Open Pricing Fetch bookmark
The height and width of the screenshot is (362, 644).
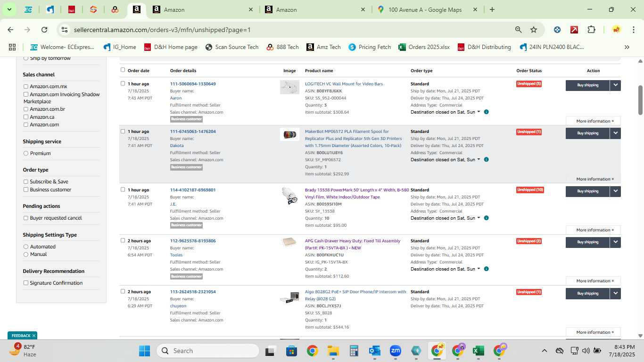(370, 47)
